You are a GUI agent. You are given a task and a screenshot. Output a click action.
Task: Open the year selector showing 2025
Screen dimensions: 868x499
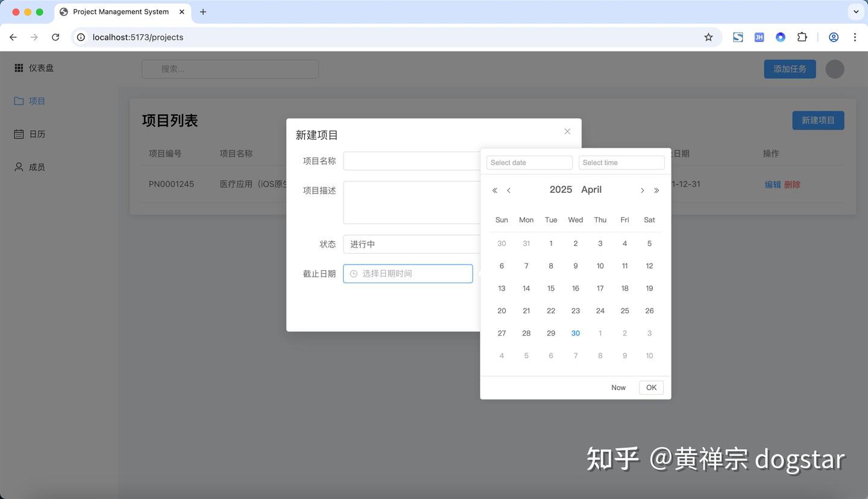pos(561,189)
